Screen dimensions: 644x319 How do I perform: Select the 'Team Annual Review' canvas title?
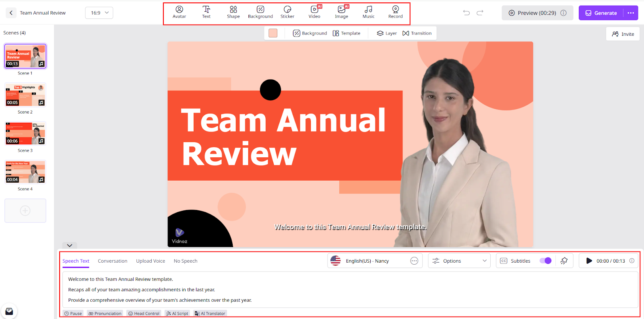[283, 137]
